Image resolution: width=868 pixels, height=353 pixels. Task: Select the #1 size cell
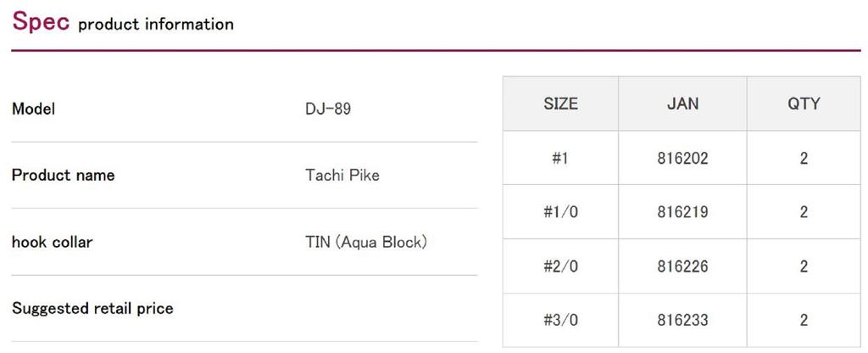pos(560,158)
